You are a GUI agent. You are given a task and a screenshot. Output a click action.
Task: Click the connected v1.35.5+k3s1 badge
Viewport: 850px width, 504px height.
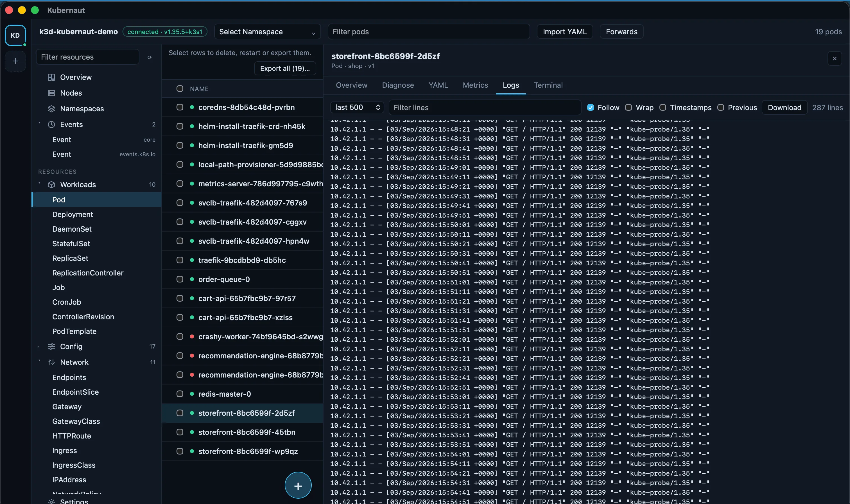165,31
